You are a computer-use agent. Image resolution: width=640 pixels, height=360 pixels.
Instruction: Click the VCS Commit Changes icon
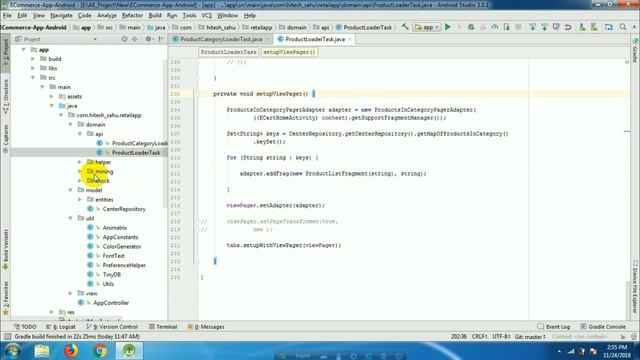point(544,27)
